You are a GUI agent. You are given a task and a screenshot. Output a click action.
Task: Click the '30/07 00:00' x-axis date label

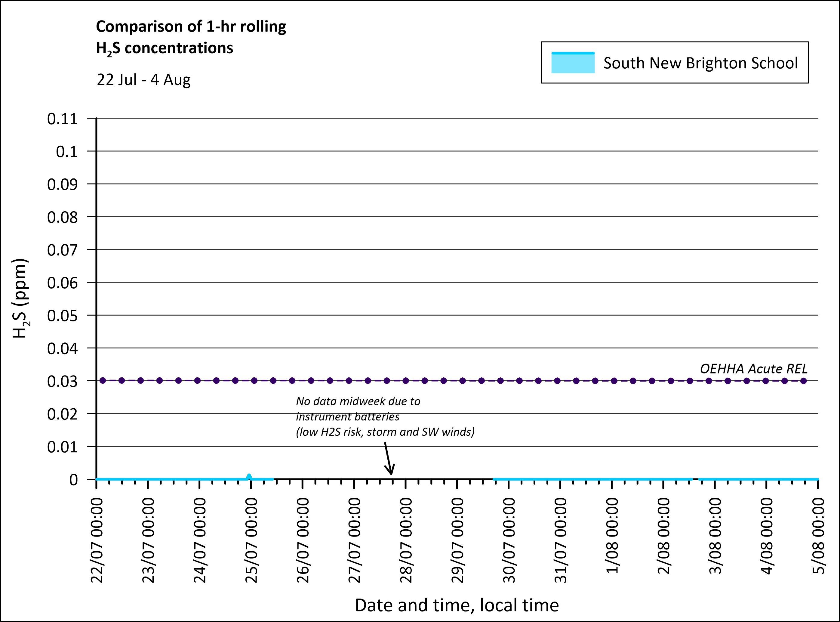point(509,541)
